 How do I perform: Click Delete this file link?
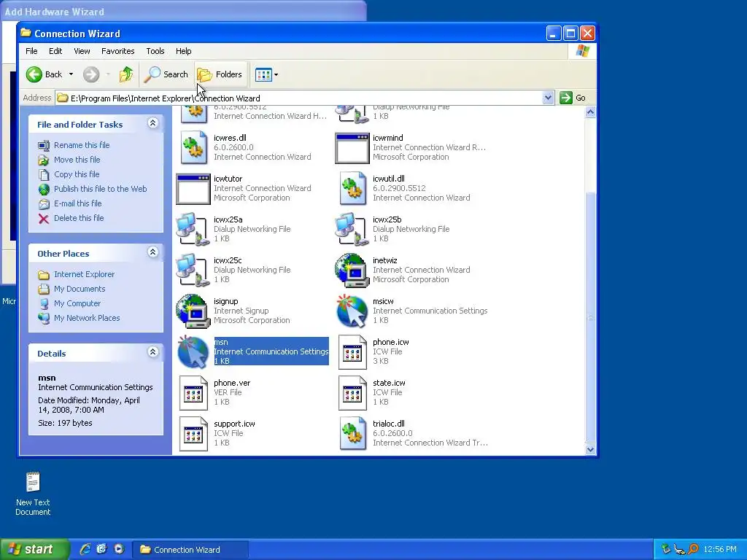[x=79, y=218]
